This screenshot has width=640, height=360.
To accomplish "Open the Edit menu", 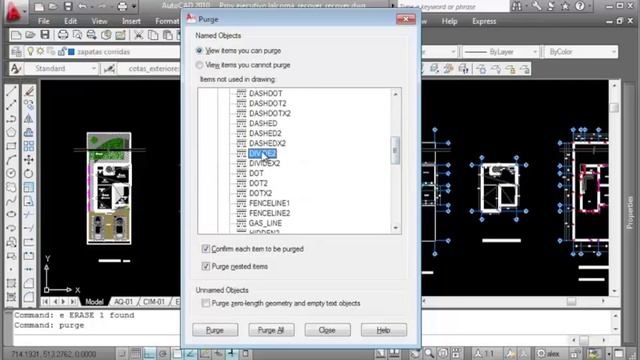I will pyautogui.click(x=70, y=21).
